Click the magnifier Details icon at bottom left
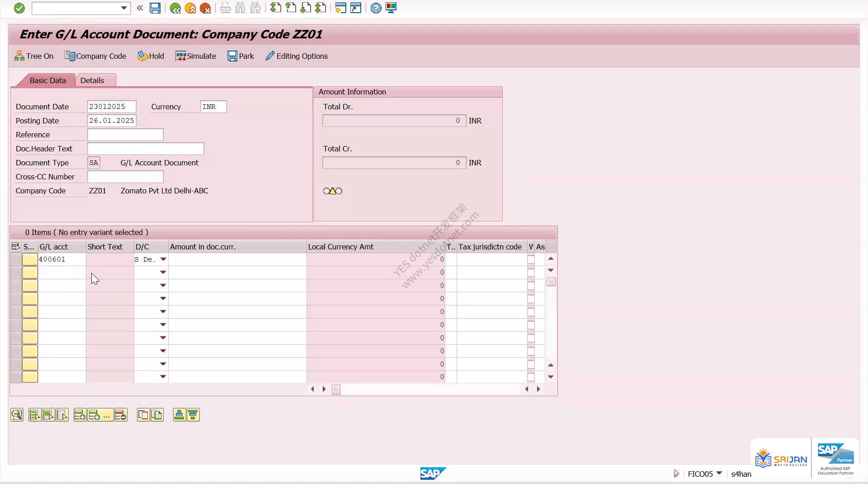This screenshot has height=488, width=868. pos(17,415)
